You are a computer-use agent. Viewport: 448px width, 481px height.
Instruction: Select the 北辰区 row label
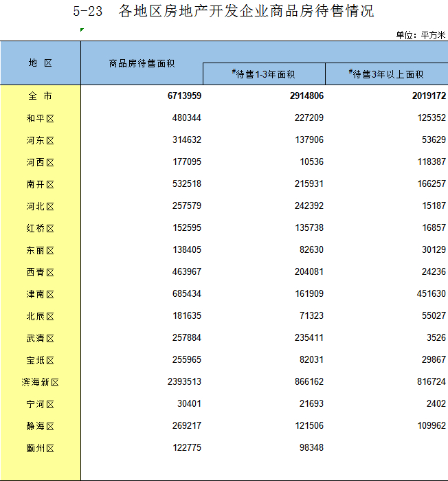[41, 316]
